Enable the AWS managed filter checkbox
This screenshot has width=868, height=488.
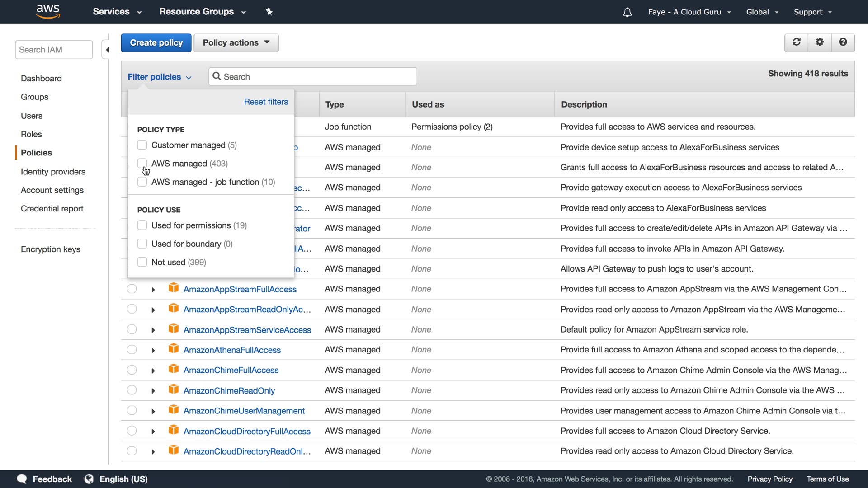click(x=142, y=163)
